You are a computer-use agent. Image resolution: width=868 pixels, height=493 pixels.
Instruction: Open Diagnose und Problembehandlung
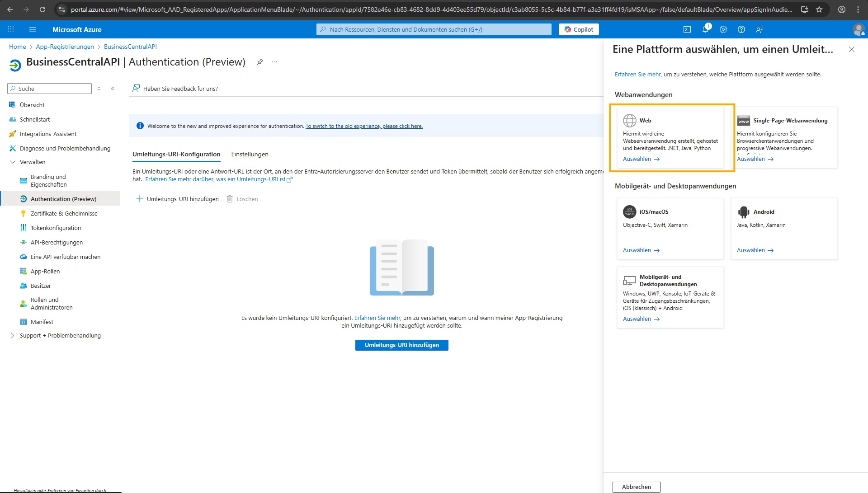65,148
